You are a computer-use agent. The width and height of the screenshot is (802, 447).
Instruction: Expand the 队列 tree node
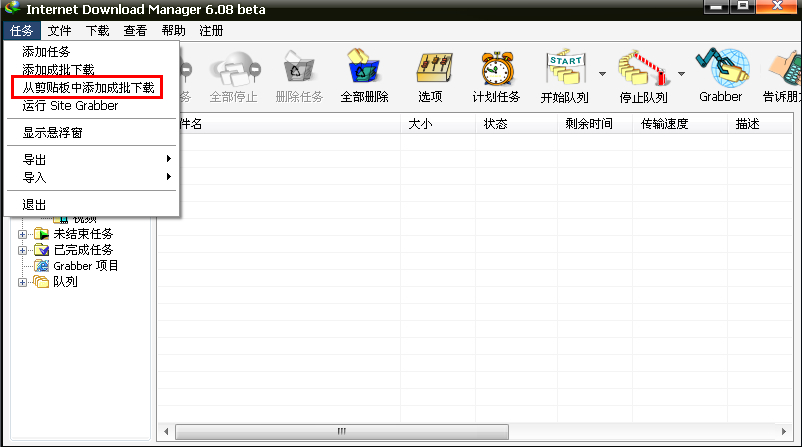[x=23, y=282]
